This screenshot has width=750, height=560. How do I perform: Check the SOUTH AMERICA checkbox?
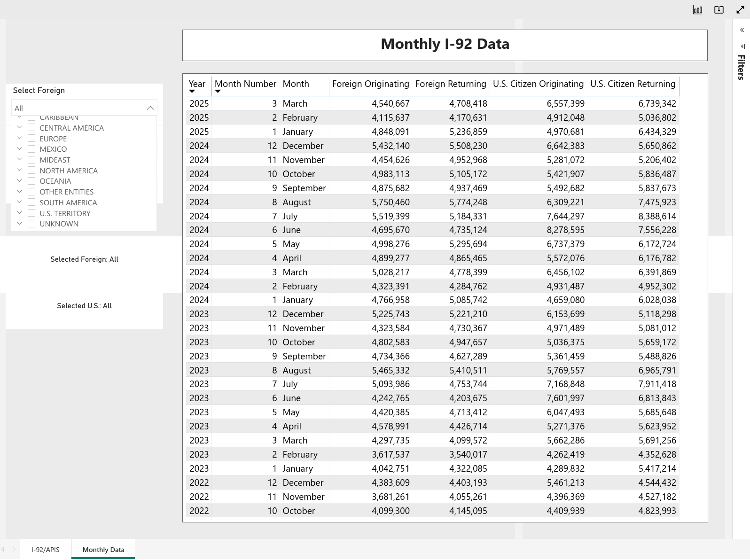coord(31,202)
